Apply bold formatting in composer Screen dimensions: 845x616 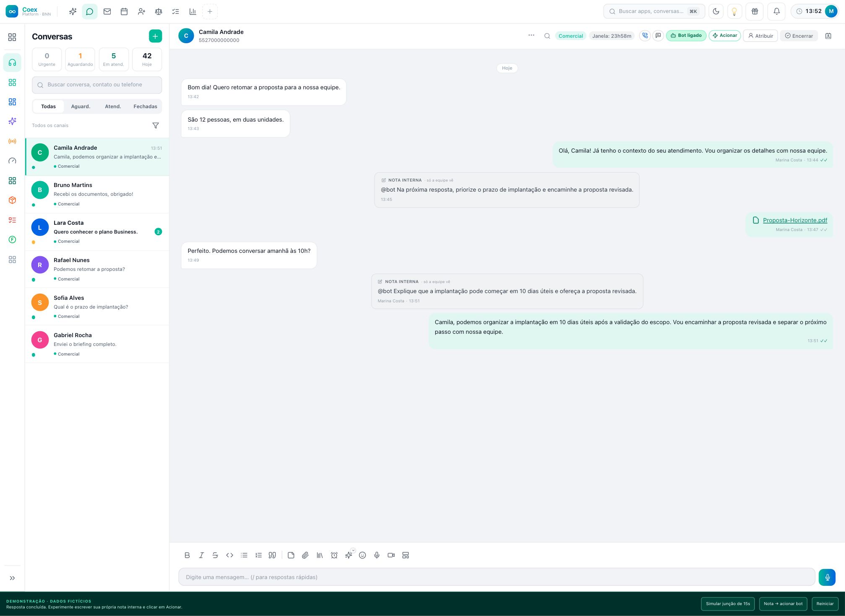coord(187,555)
